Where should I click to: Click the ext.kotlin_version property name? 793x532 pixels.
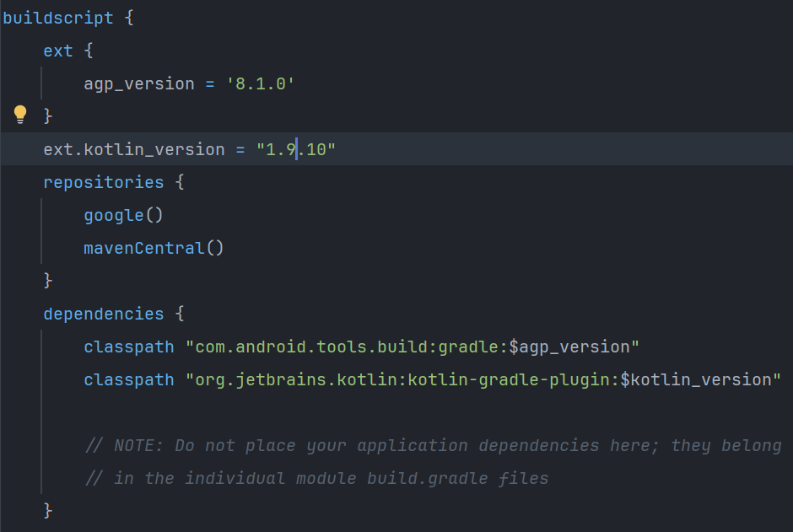[x=134, y=149]
